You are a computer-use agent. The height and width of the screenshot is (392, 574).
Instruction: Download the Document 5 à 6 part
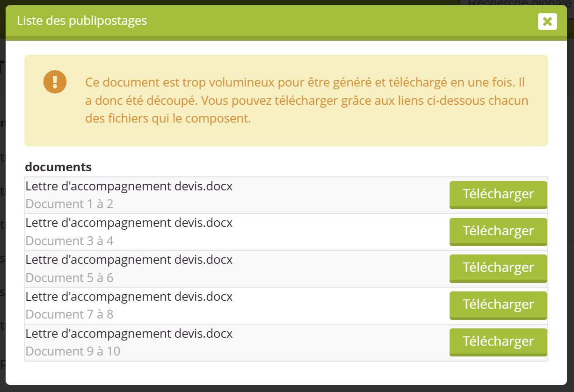(498, 268)
